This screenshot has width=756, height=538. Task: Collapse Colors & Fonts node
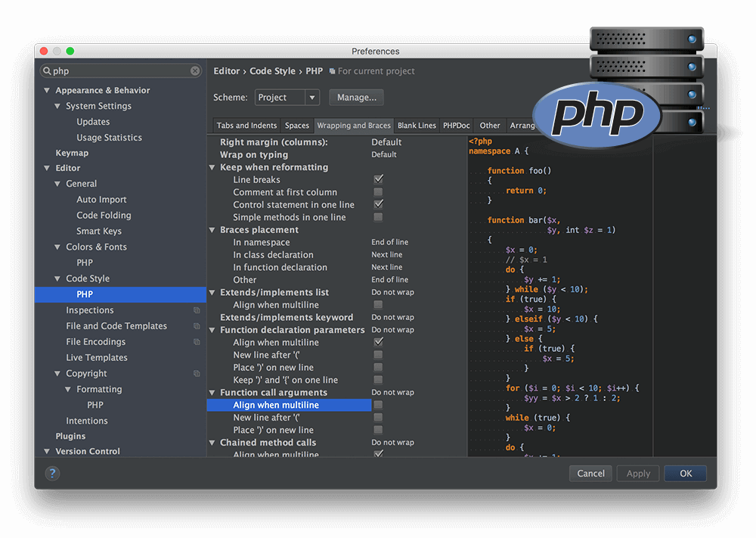[57, 247]
